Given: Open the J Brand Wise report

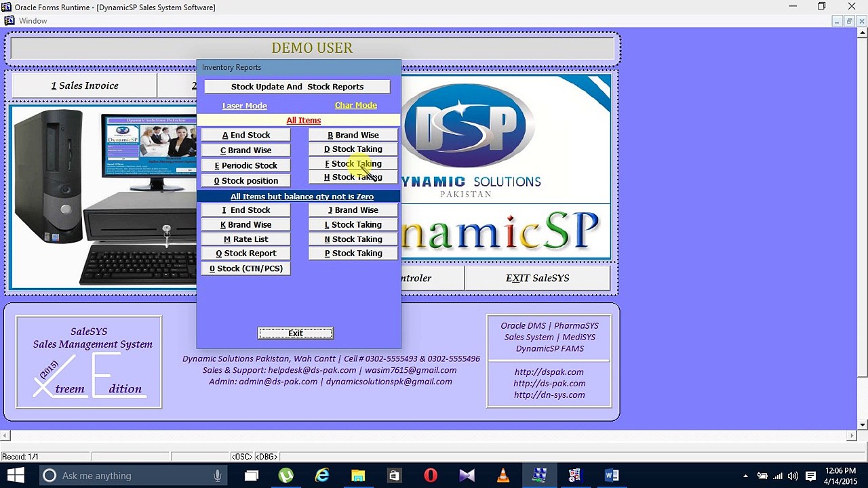Looking at the screenshot, I should (x=353, y=210).
